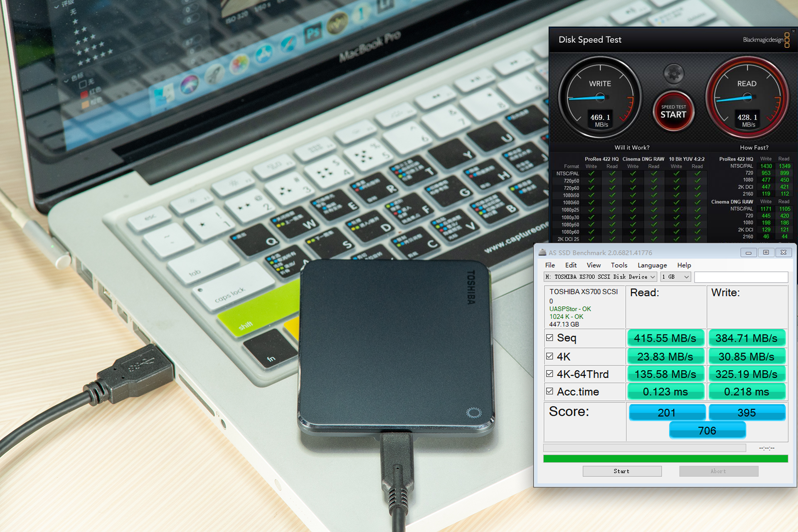
Task: Click the read score 201
Action: point(667,412)
